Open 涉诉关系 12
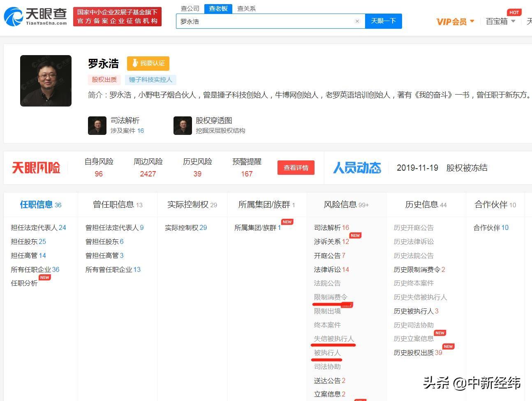This screenshot has width=532, height=401. 331,242
